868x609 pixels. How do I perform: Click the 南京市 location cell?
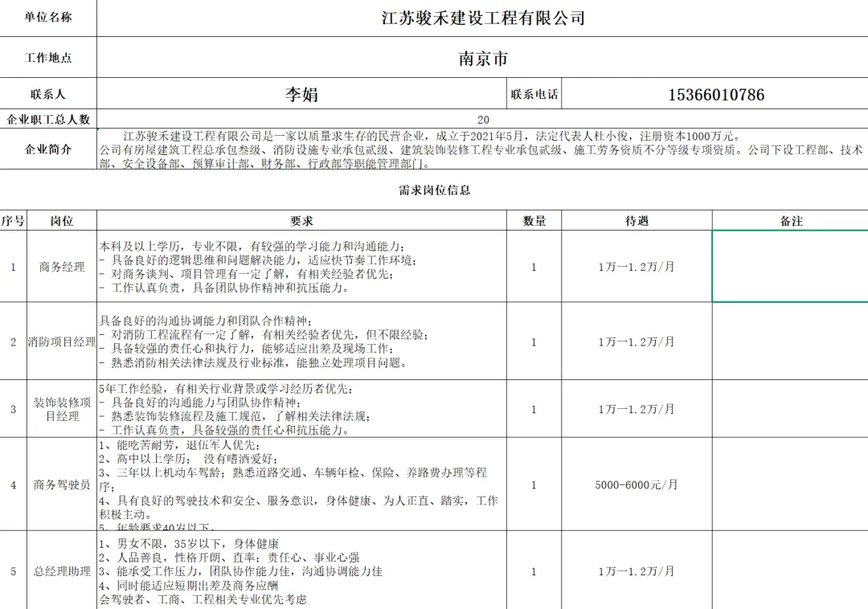(482, 58)
